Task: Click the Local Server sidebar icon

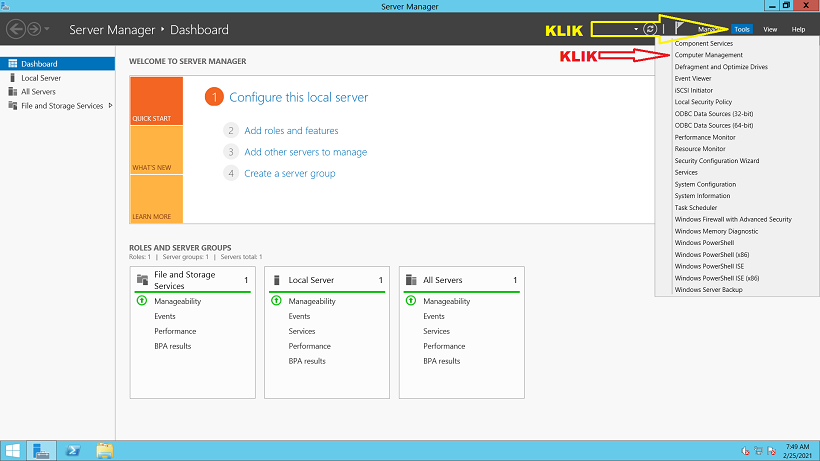Action: [x=13, y=78]
